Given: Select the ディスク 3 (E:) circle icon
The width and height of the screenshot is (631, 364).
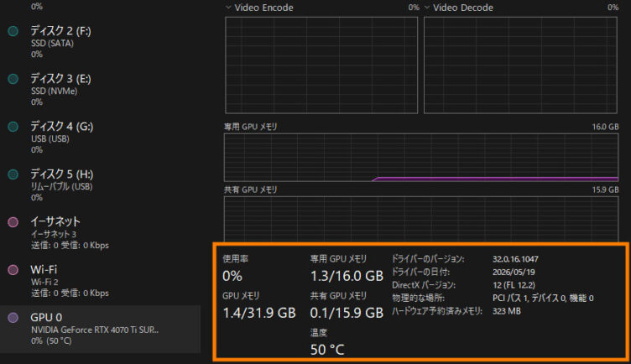Looking at the screenshot, I should click(13, 79).
